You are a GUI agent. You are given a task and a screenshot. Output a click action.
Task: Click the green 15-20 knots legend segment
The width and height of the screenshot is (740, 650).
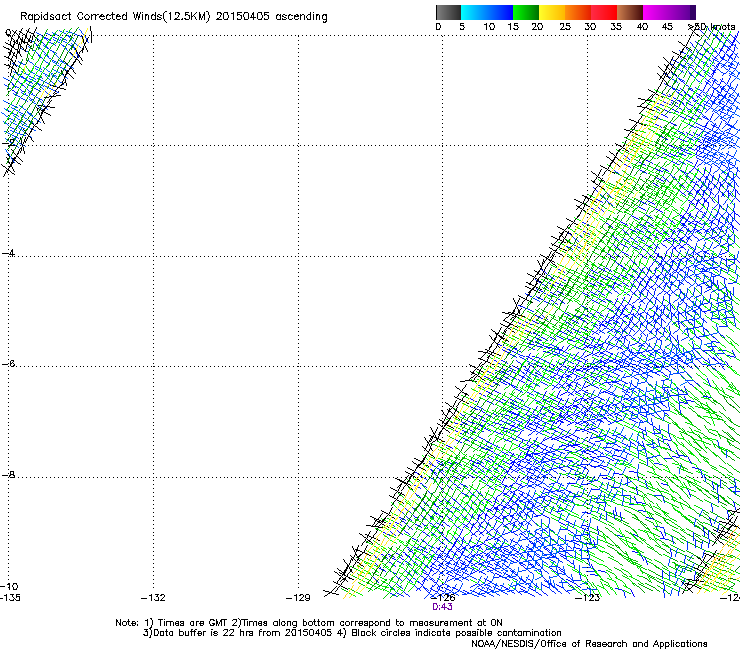pos(526,12)
